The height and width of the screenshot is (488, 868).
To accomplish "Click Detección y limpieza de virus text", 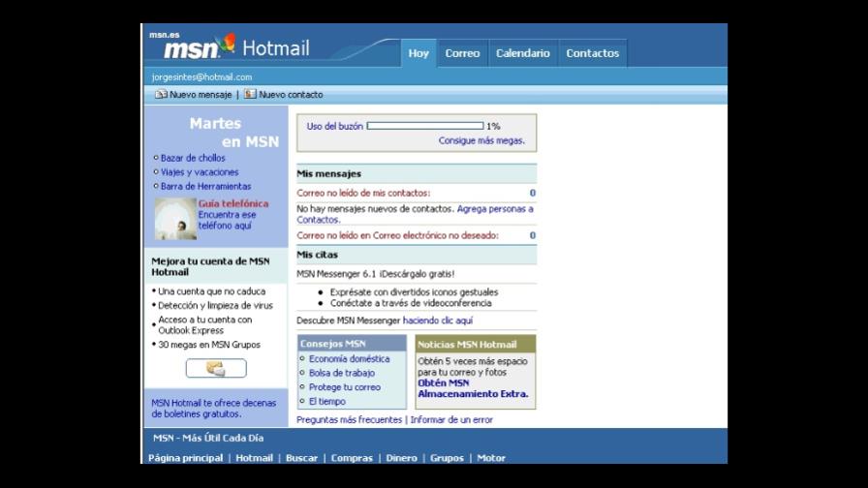I will pyautogui.click(x=215, y=305).
